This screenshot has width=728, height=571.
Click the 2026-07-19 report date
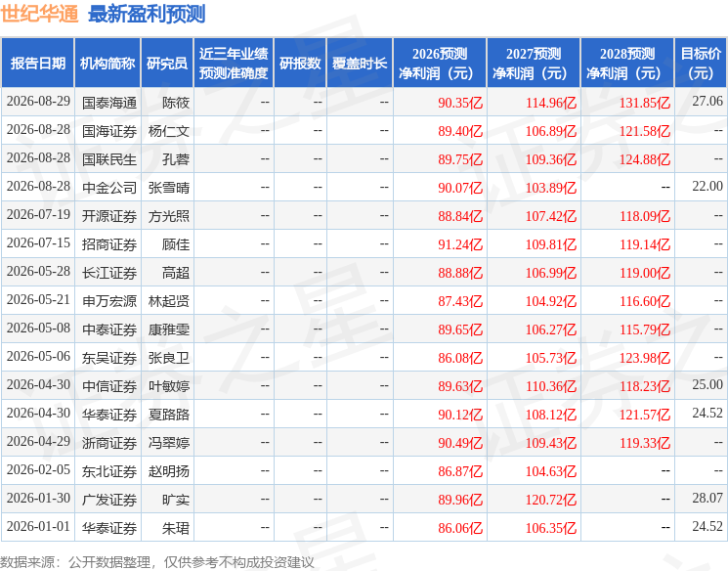(38, 215)
